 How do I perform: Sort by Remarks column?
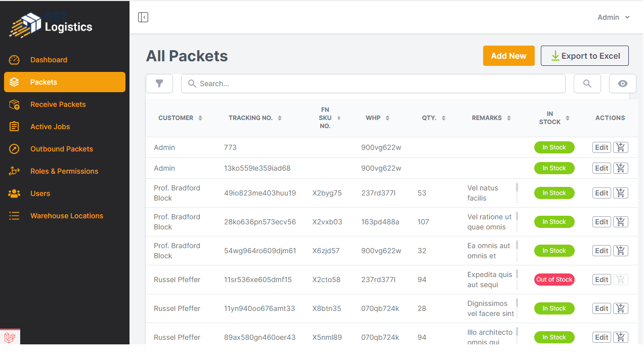click(491, 118)
